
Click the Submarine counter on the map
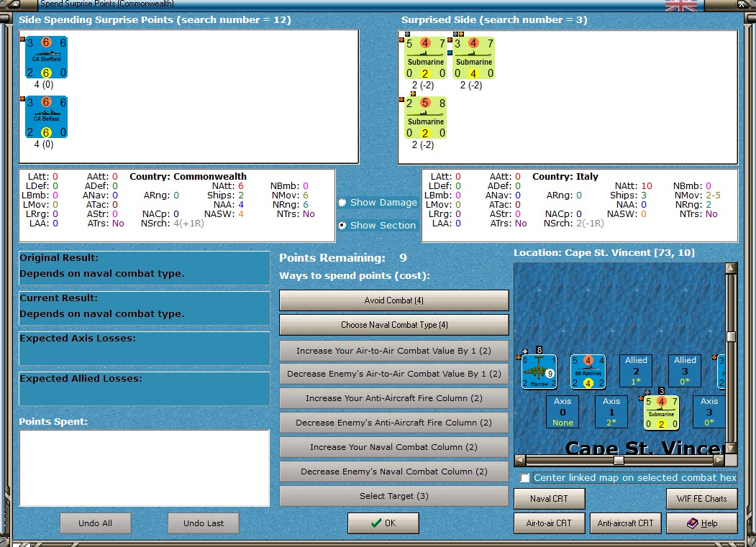click(662, 413)
